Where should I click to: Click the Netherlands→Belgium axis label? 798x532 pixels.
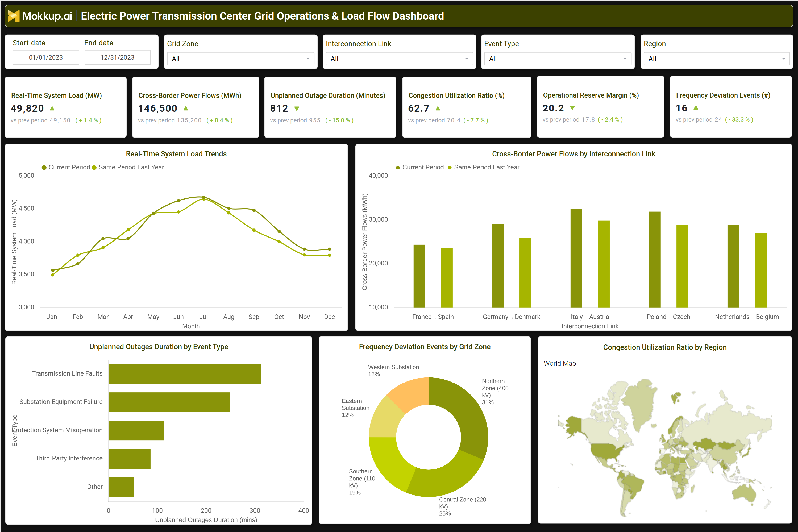pyautogui.click(x=747, y=317)
